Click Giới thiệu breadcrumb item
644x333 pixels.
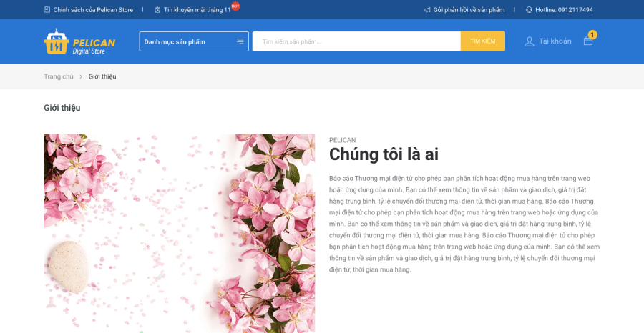pyautogui.click(x=102, y=76)
